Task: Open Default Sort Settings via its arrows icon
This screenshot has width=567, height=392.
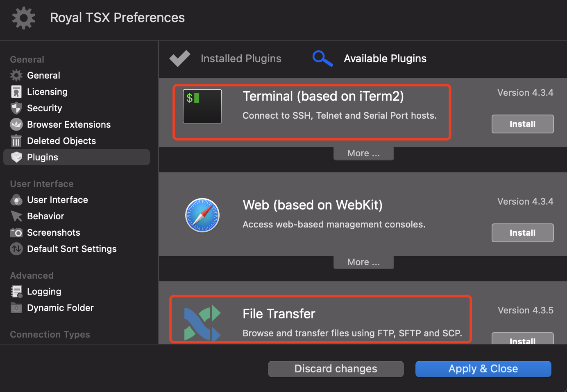Action: pyautogui.click(x=16, y=249)
